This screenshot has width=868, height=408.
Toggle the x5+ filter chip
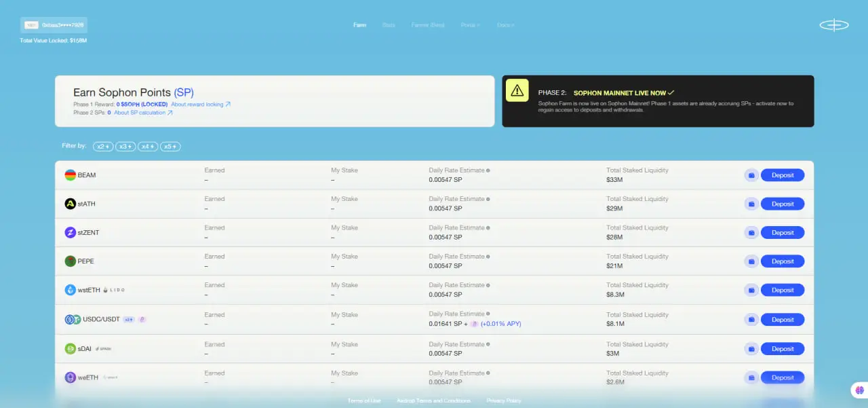170,147
